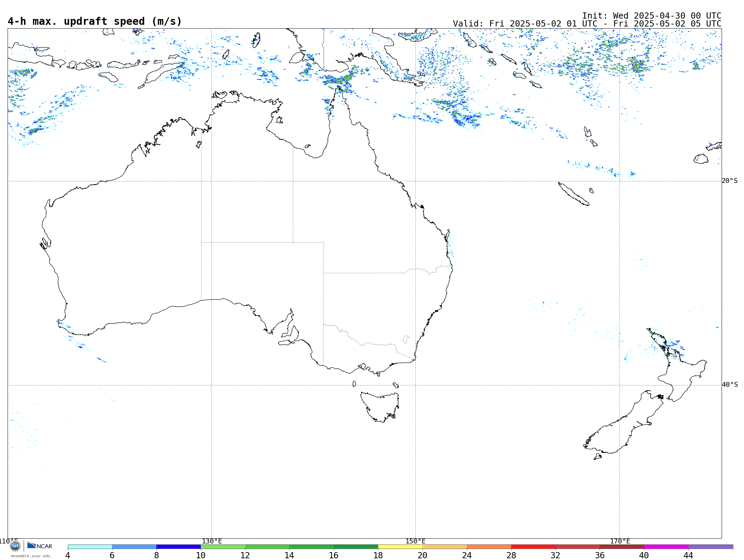Click the bright red 28-32 color swatch

click(x=533, y=547)
